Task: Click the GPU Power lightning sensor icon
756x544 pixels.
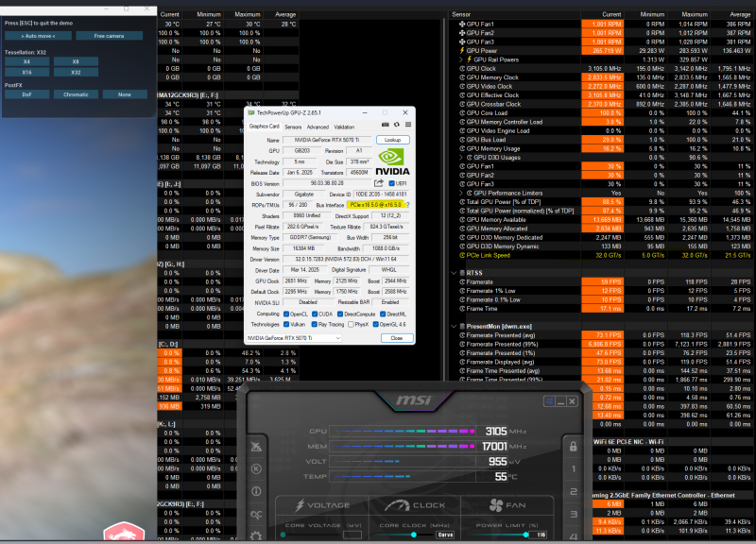Action: tap(462, 51)
